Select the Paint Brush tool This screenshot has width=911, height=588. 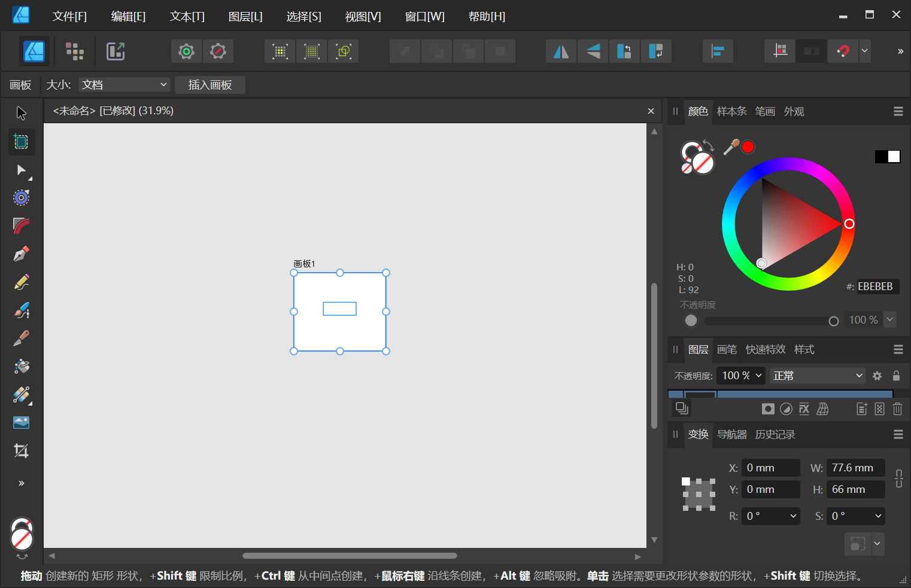[22, 338]
